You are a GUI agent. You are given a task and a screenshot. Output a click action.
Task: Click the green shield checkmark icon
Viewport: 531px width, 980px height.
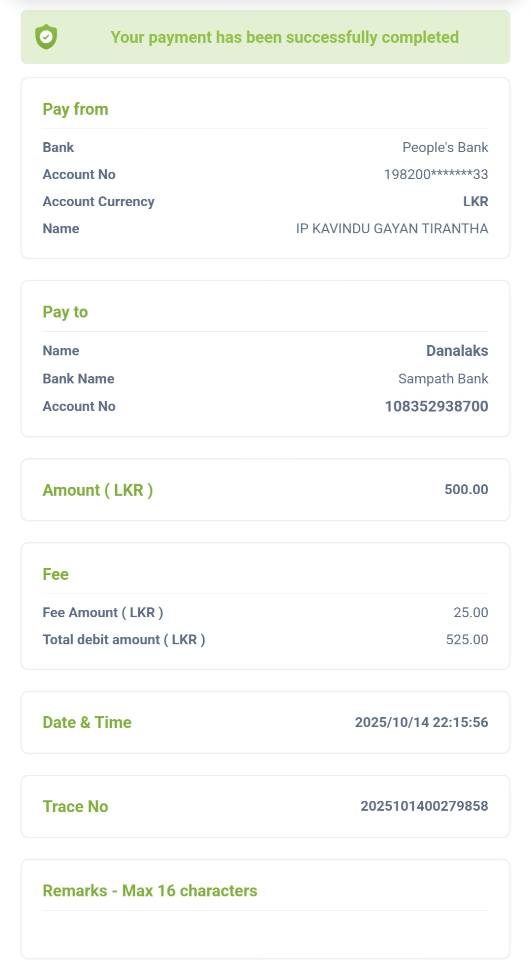coord(46,37)
